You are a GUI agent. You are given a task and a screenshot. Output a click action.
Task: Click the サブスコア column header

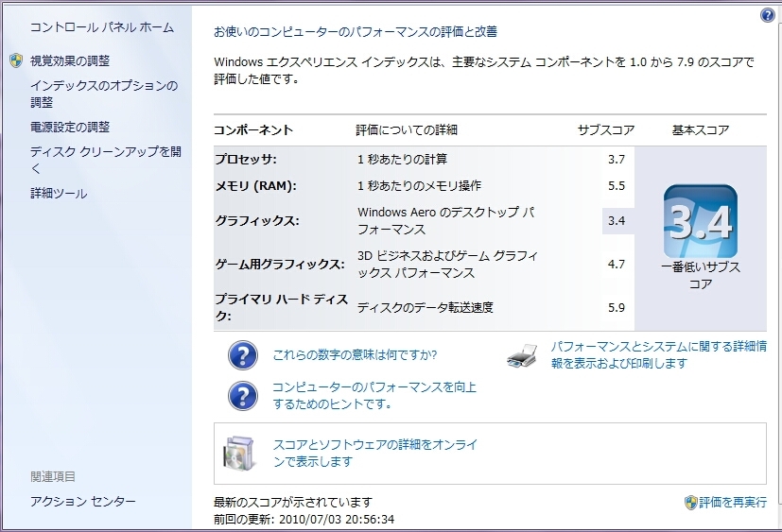pyautogui.click(x=606, y=130)
